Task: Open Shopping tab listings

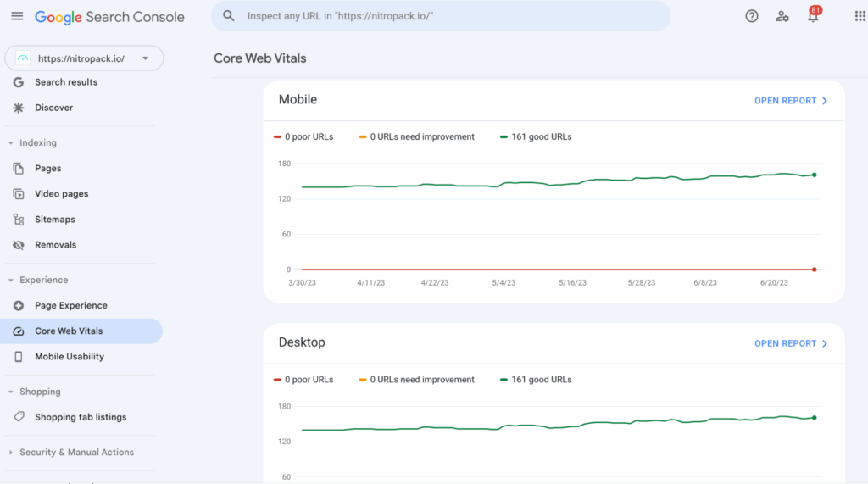Action: (x=81, y=417)
